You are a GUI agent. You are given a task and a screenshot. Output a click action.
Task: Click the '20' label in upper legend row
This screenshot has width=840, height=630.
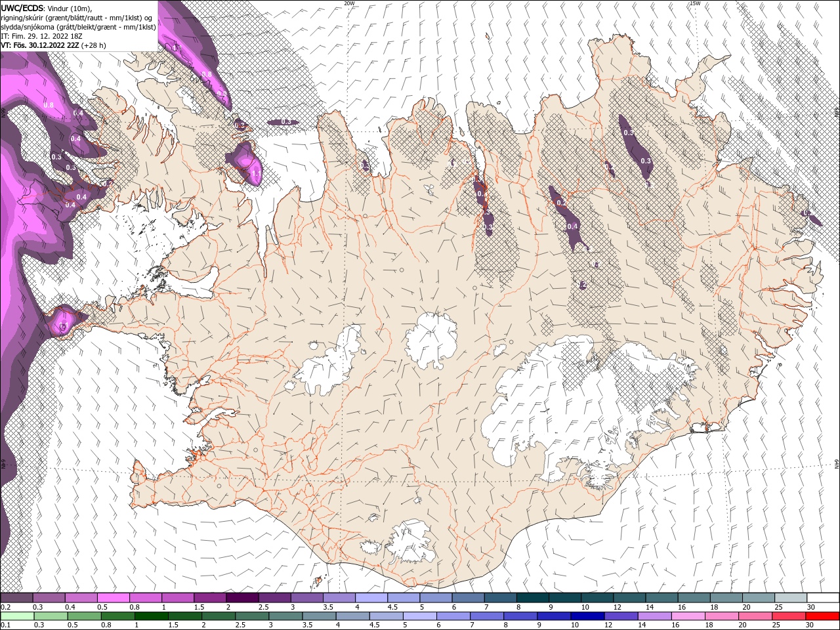coord(746,607)
